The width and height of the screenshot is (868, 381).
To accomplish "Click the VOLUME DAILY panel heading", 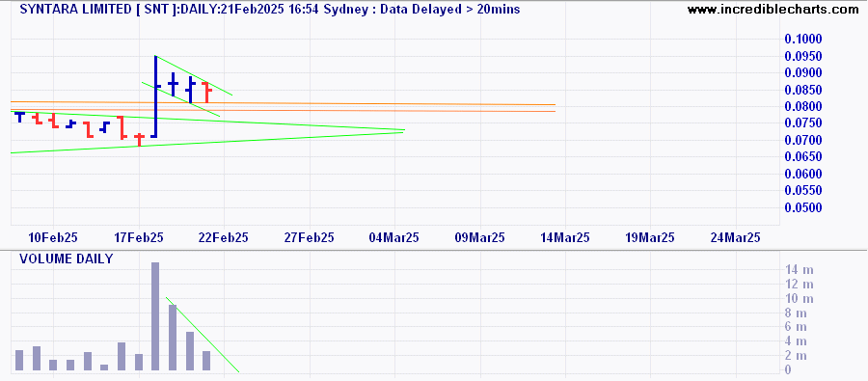I will click(x=66, y=259).
